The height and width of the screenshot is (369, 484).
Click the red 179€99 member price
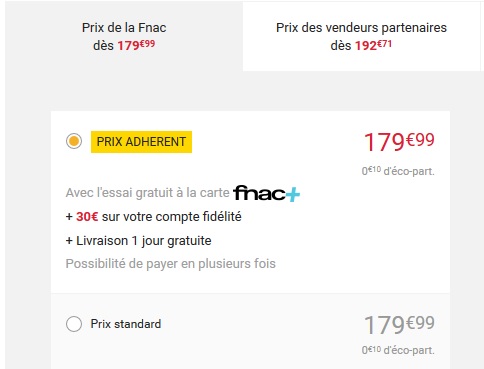click(x=399, y=142)
